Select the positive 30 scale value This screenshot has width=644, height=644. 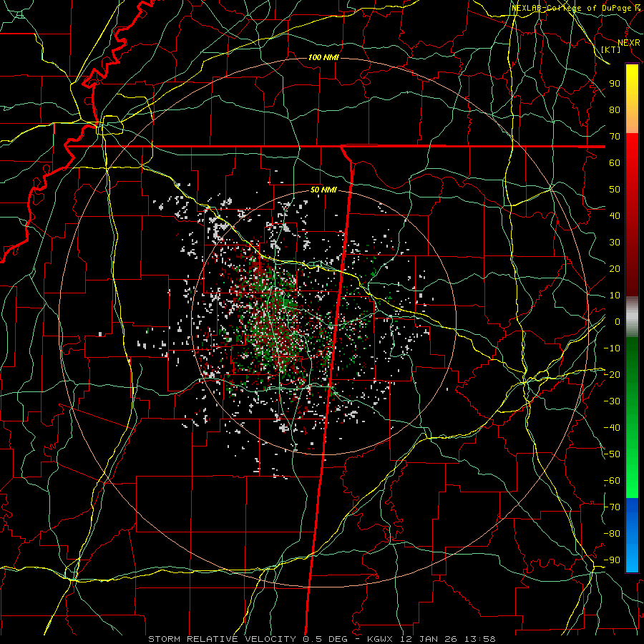(615, 243)
